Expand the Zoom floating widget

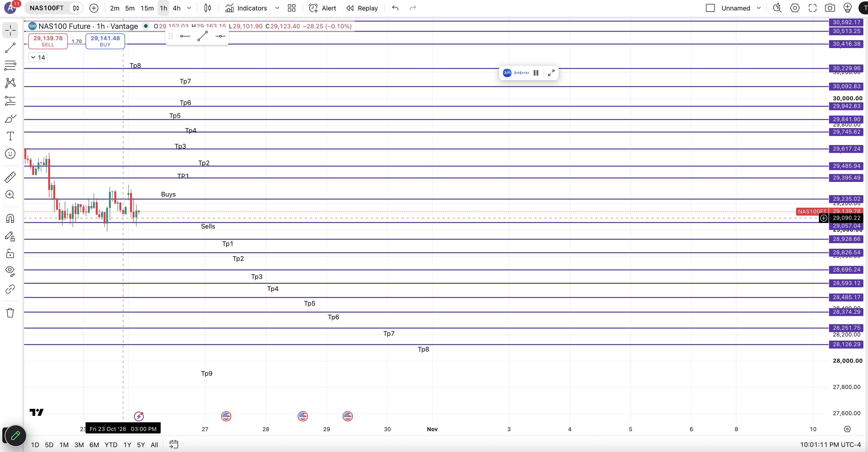pos(551,73)
